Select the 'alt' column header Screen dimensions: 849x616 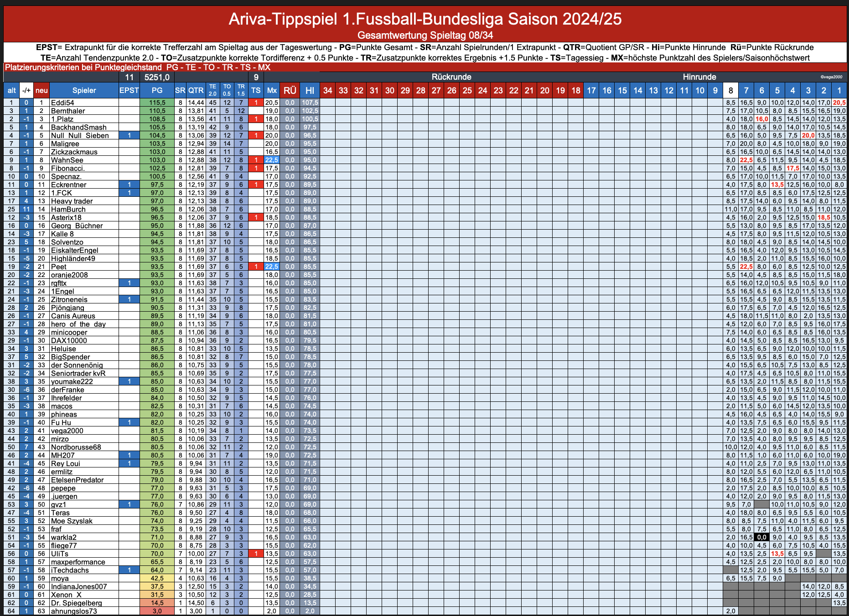point(12,90)
